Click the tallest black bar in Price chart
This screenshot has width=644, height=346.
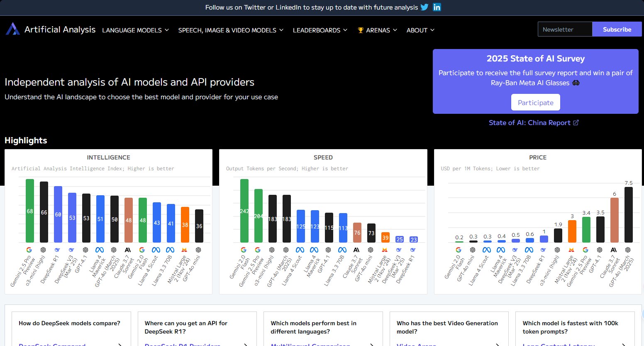(629, 215)
